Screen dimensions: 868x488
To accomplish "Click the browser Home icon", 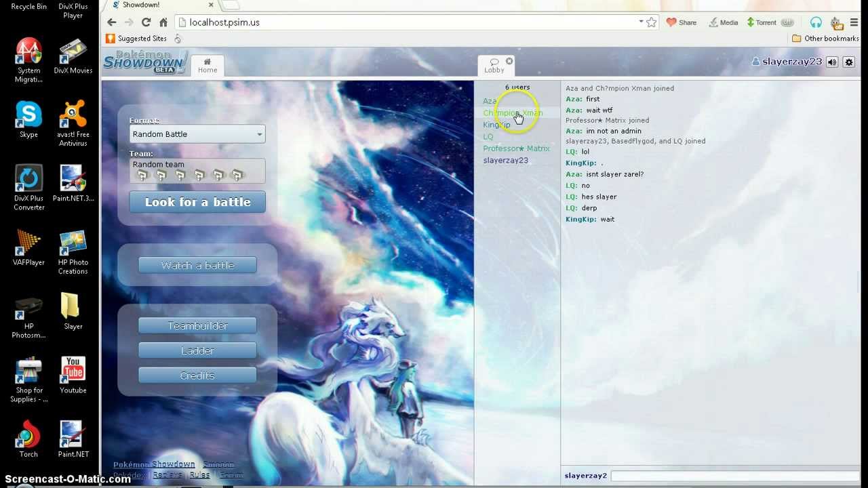I will click(x=163, y=22).
